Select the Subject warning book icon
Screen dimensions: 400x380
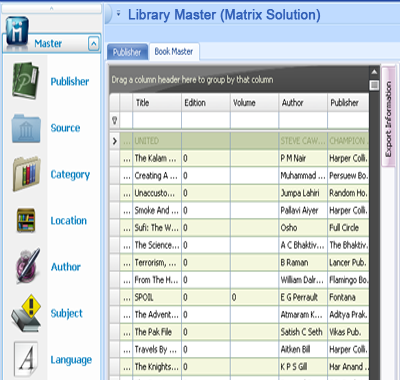click(x=26, y=313)
